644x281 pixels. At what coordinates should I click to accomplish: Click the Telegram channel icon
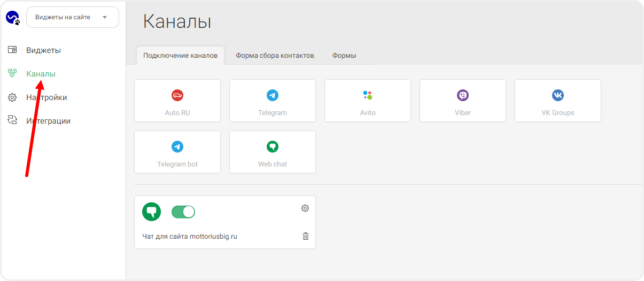pos(273,95)
